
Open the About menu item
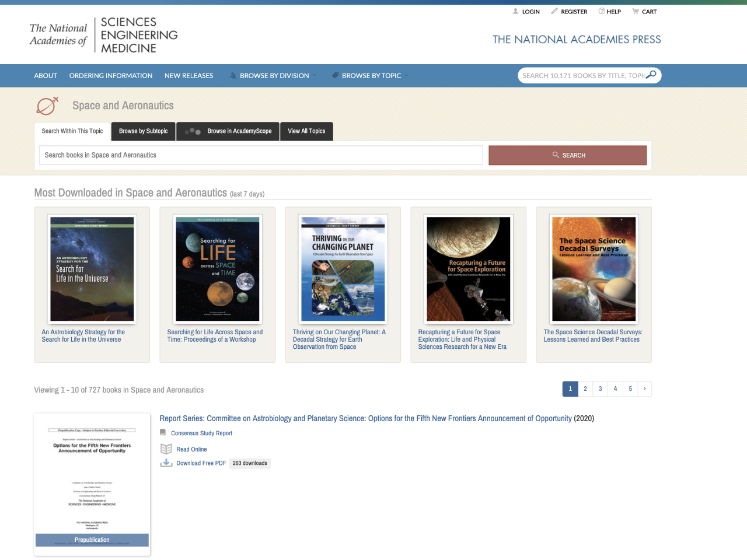[x=46, y=76]
